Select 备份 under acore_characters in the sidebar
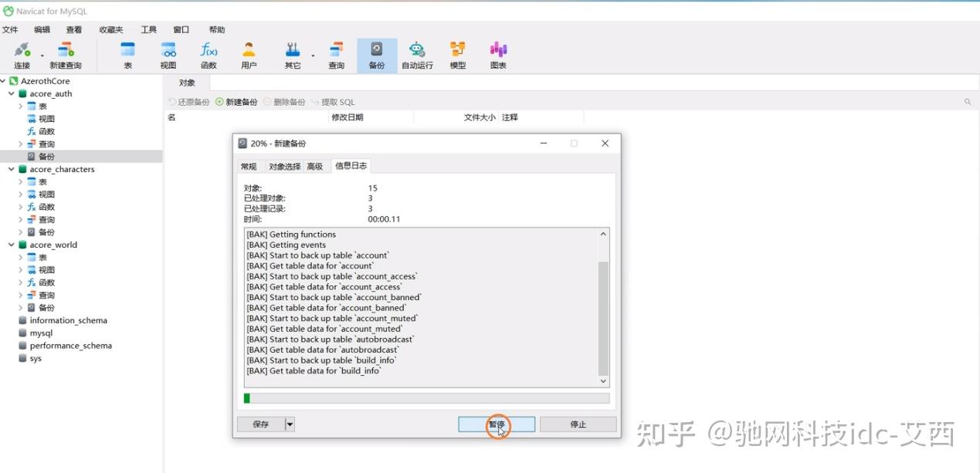980x473 pixels. [46, 231]
